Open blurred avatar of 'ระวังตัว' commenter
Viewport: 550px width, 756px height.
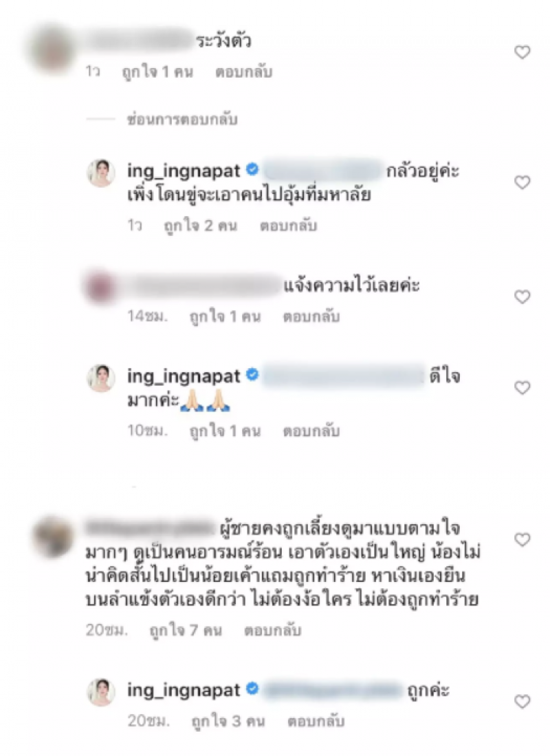51,50
